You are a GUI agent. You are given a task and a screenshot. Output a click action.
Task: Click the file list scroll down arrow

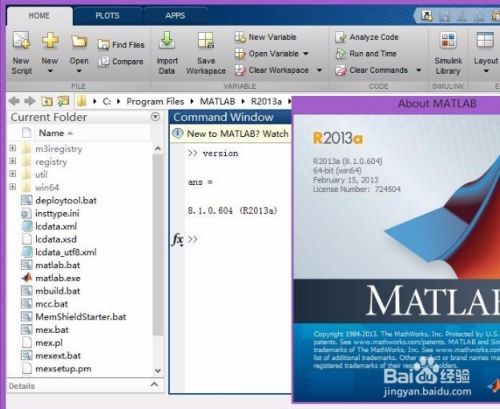coord(158,371)
